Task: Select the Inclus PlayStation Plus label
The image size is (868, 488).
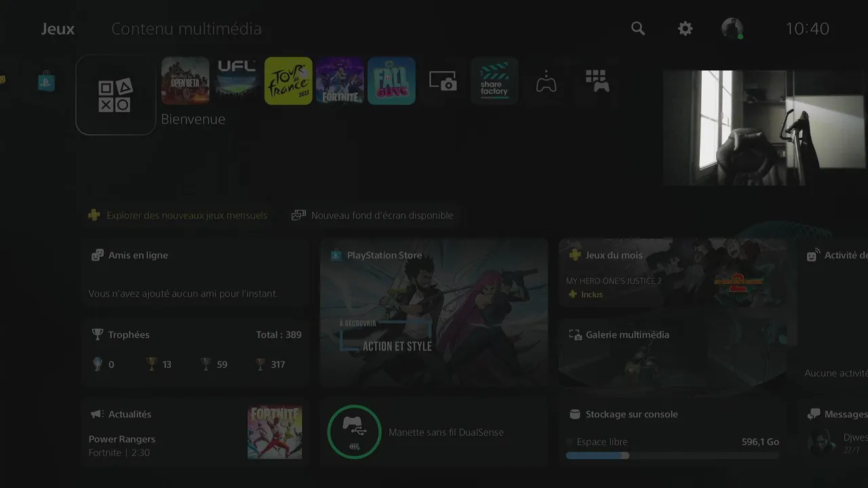Action: tap(586, 294)
